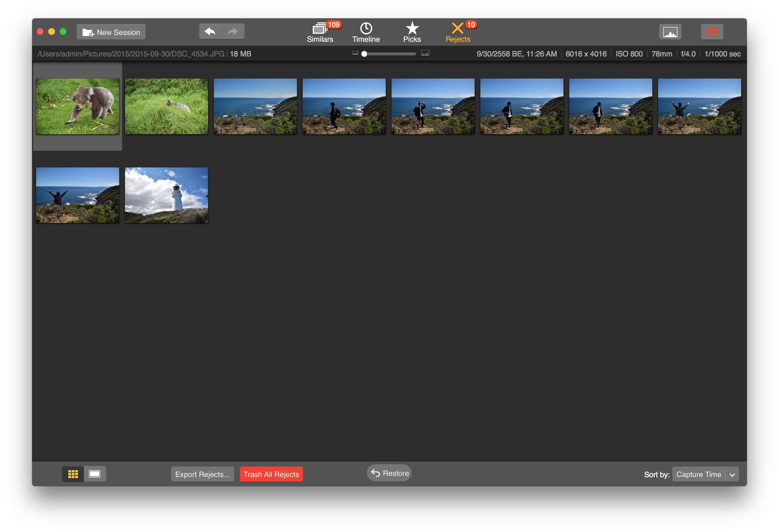Enable grid view mode
This screenshot has width=779, height=532.
click(73, 474)
